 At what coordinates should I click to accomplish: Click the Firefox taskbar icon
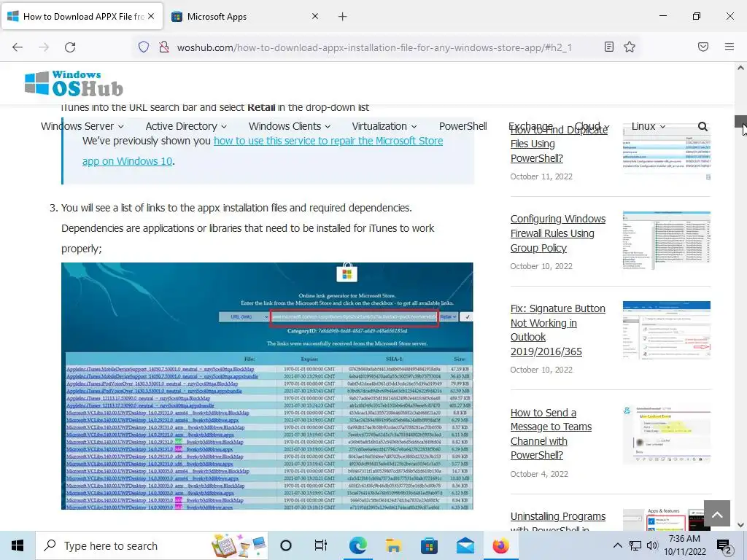click(x=500, y=545)
